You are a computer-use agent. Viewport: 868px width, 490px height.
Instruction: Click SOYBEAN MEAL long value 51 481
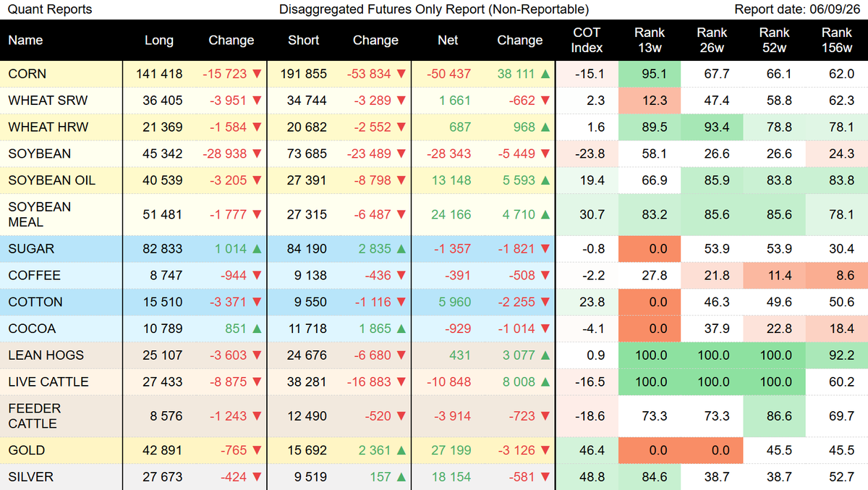(163, 214)
